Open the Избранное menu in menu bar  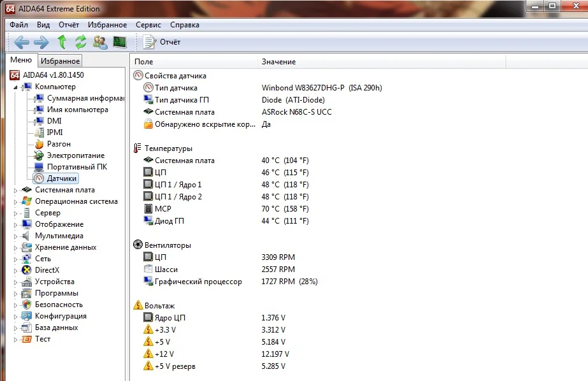click(107, 25)
